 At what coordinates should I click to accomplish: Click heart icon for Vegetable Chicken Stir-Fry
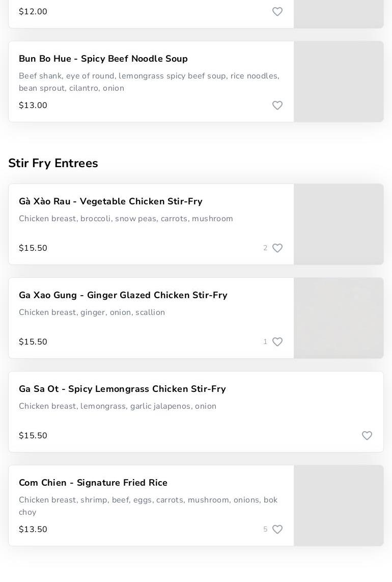click(277, 248)
